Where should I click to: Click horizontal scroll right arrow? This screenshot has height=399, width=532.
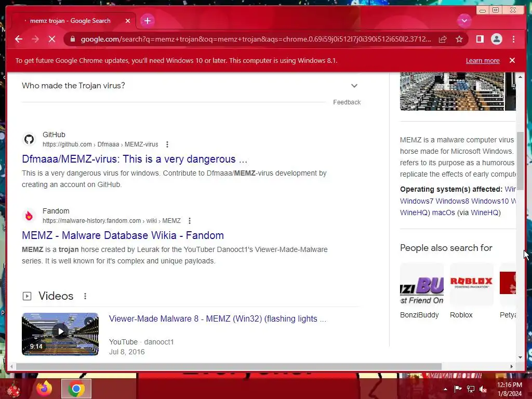pos(512,366)
